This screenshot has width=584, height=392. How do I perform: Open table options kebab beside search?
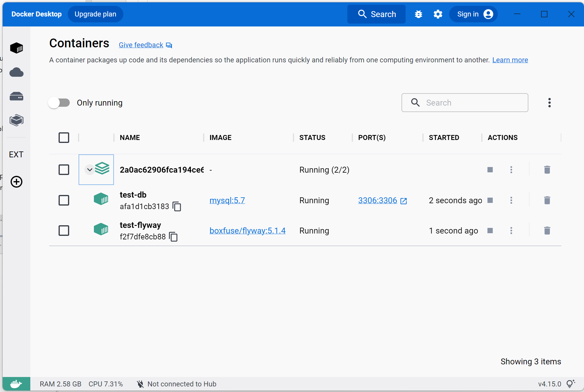[x=549, y=103]
